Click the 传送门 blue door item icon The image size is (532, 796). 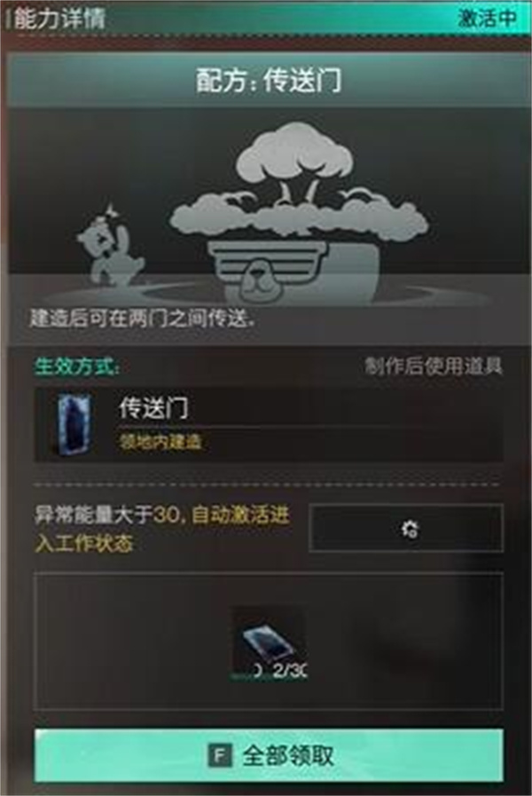coord(74,424)
